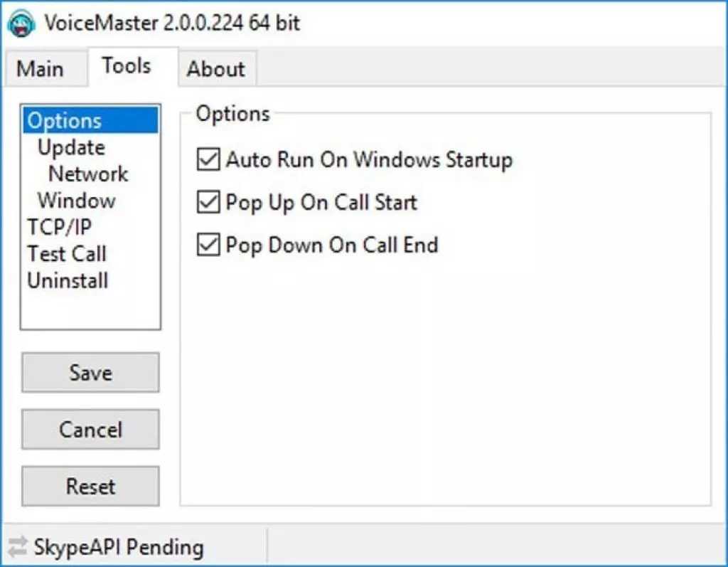
Task: Select Test Call in the list
Action: [67, 254]
